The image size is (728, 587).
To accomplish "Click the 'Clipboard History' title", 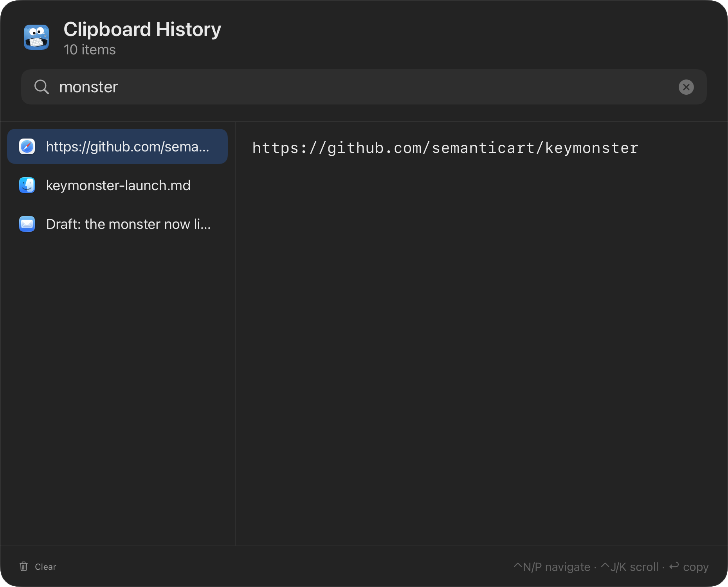I will coord(142,29).
